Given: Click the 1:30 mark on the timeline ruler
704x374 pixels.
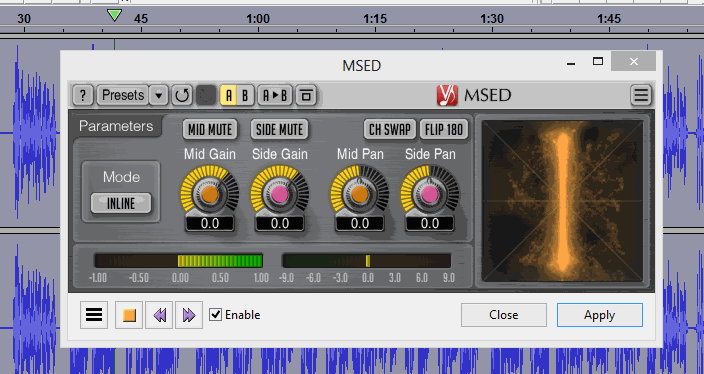Looking at the screenshot, I should 492,19.
